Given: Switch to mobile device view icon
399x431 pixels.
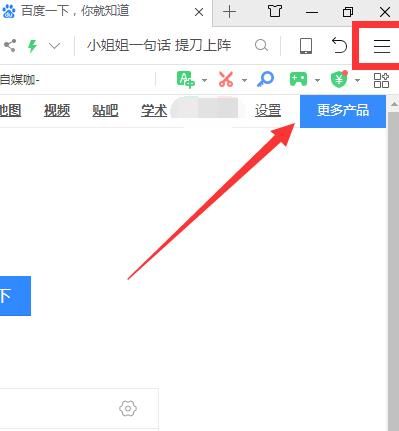Looking at the screenshot, I should coord(306,46).
